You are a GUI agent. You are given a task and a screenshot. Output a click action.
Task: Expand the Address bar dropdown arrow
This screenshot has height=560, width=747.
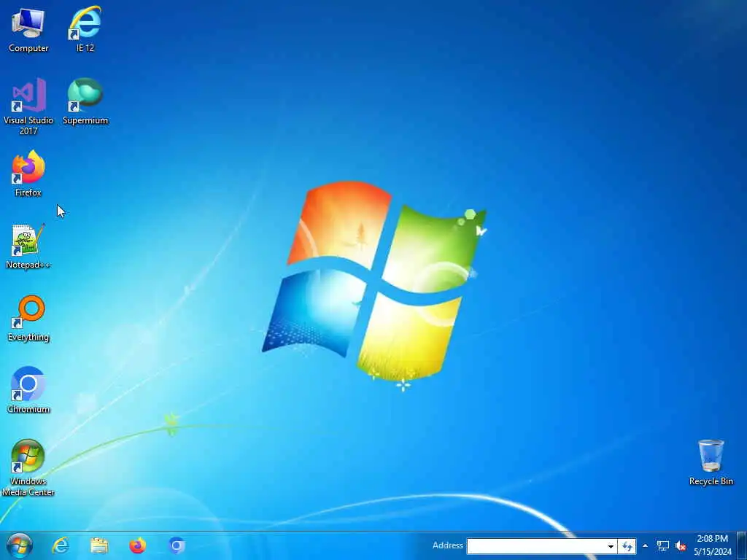coord(611,546)
